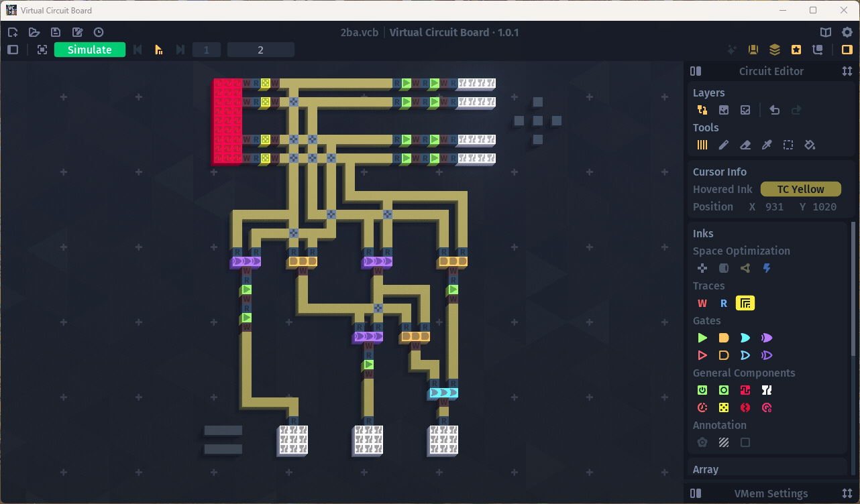
Task: Select the red Clock component
Action: click(x=745, y=390)
